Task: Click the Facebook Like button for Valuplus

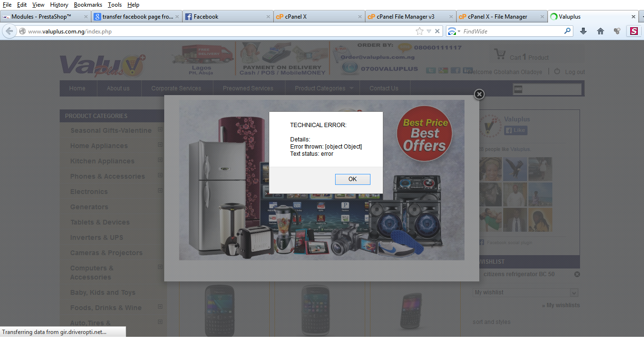Action: 516,130
